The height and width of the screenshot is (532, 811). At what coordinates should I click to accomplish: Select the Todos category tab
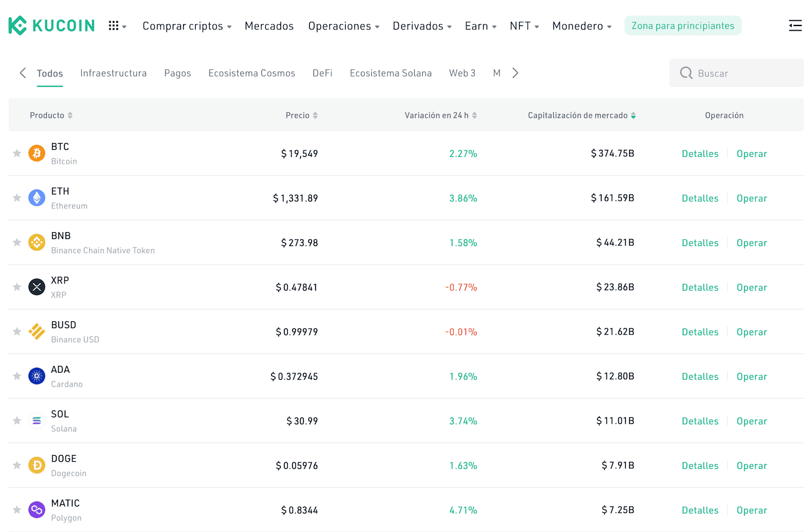point(50,74)
